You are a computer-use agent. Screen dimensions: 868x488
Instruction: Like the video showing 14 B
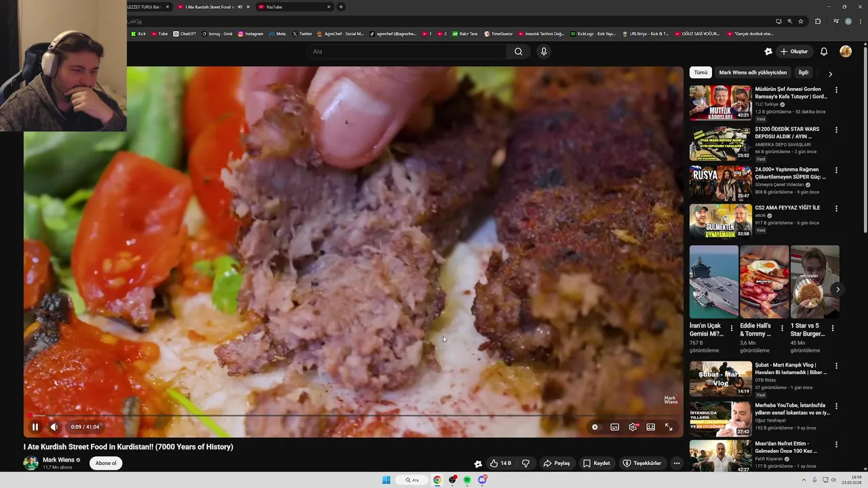501,464
